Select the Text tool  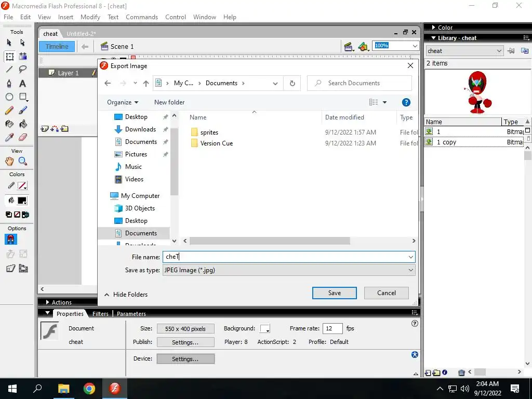coord(23,84)
